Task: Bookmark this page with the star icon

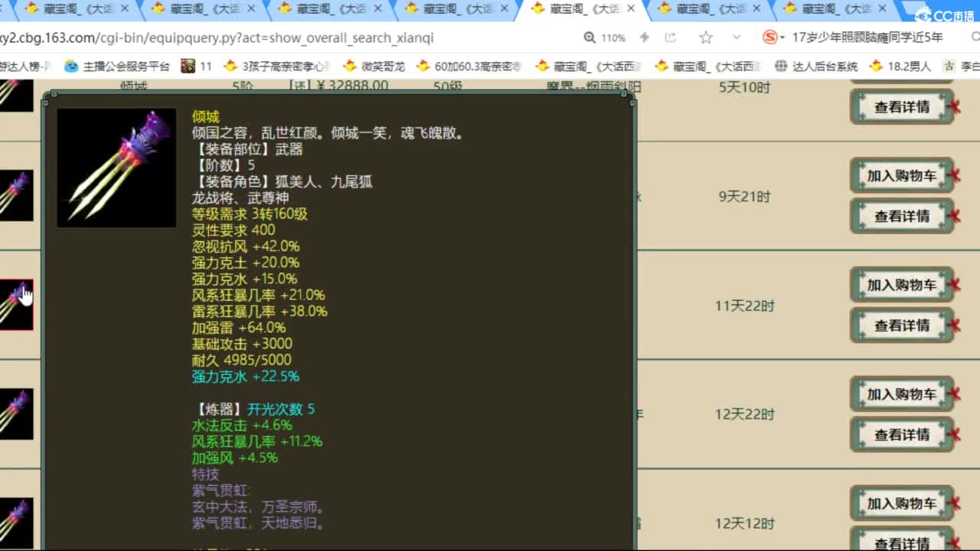Action: pos(706,37)
